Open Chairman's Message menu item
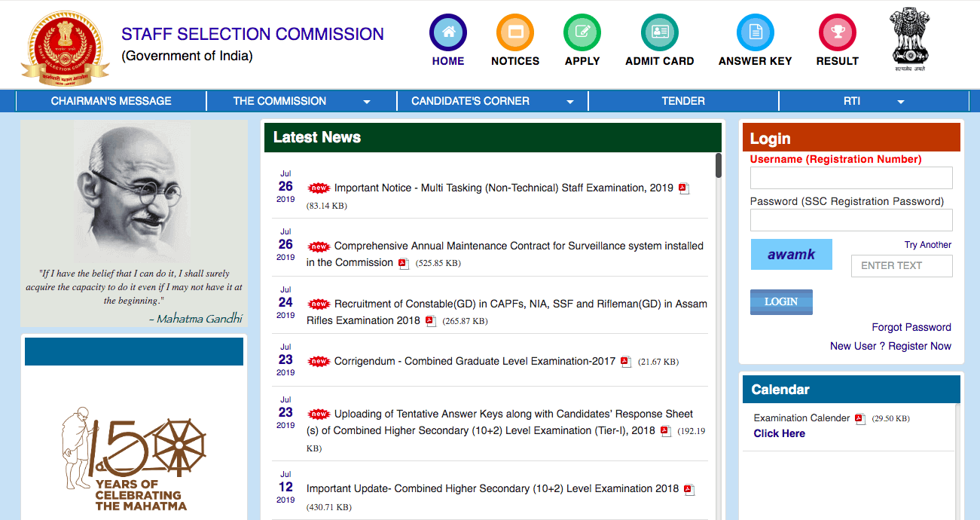Viewport: 980px width, 520px height. [111, 101]
